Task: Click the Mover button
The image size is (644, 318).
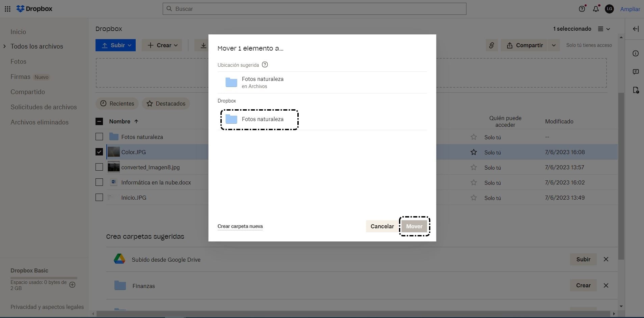Action: click(414, 226)
